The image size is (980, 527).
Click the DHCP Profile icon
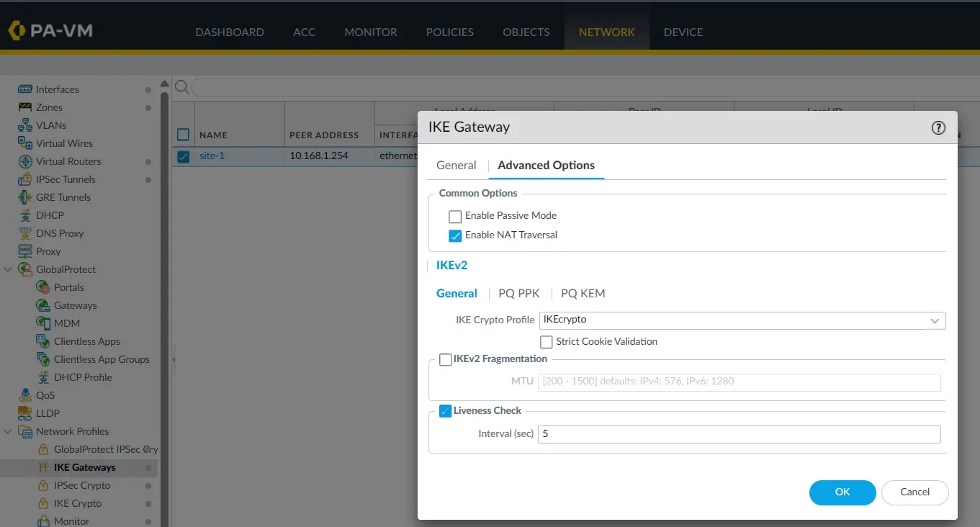click(43, 377)
